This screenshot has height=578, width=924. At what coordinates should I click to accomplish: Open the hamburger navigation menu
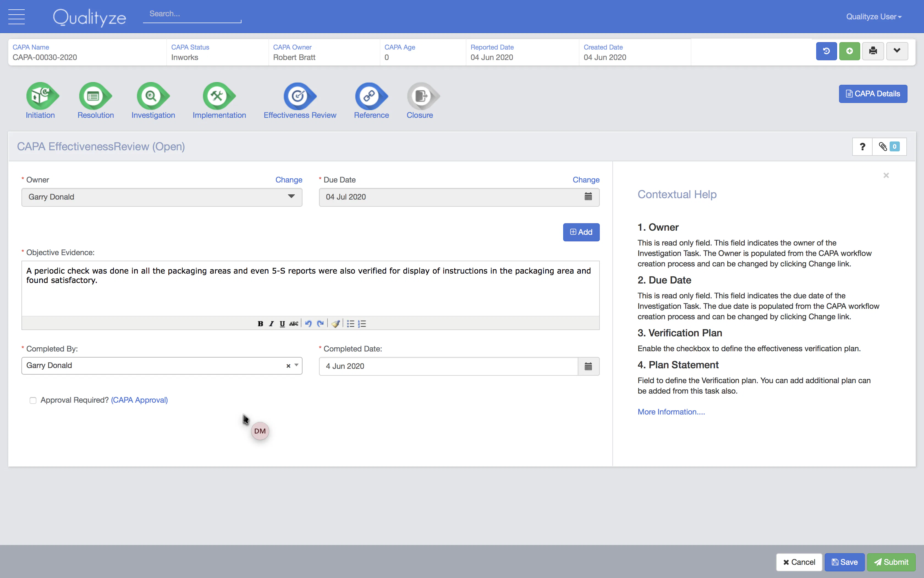(x=16, y=17)
